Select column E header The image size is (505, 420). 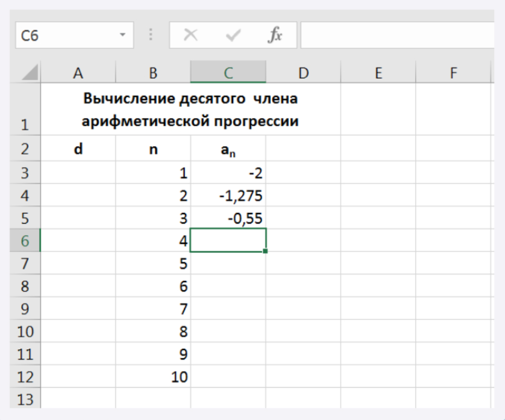[377, 74]
